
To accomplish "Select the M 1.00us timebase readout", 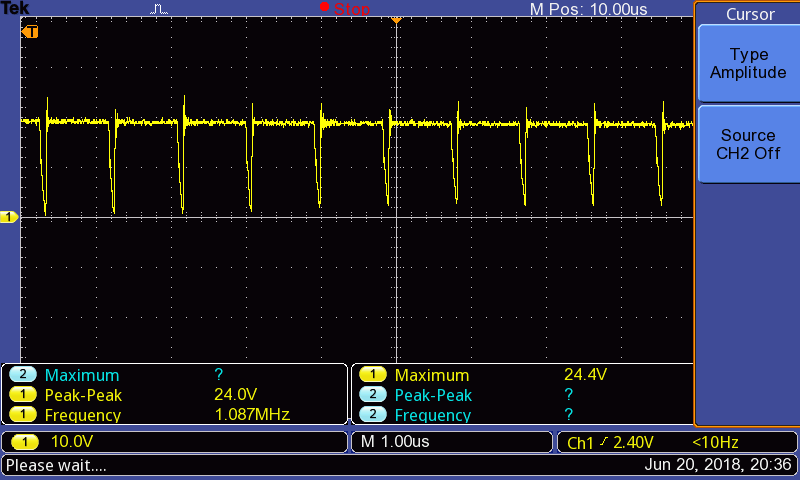I will [395, 441].
